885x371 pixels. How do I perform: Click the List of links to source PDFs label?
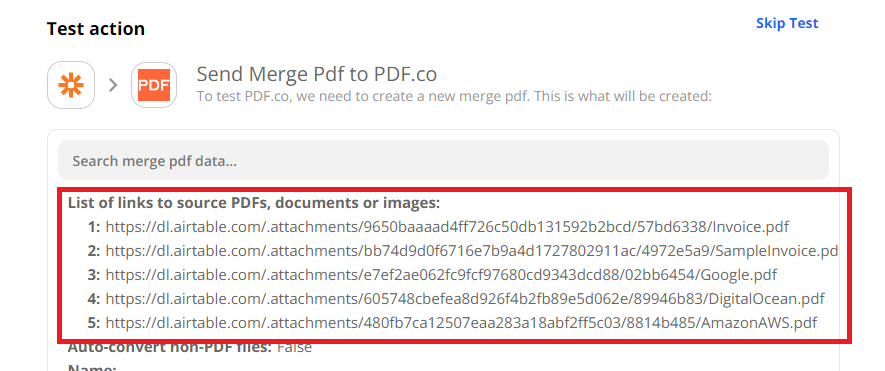point(253,203)
